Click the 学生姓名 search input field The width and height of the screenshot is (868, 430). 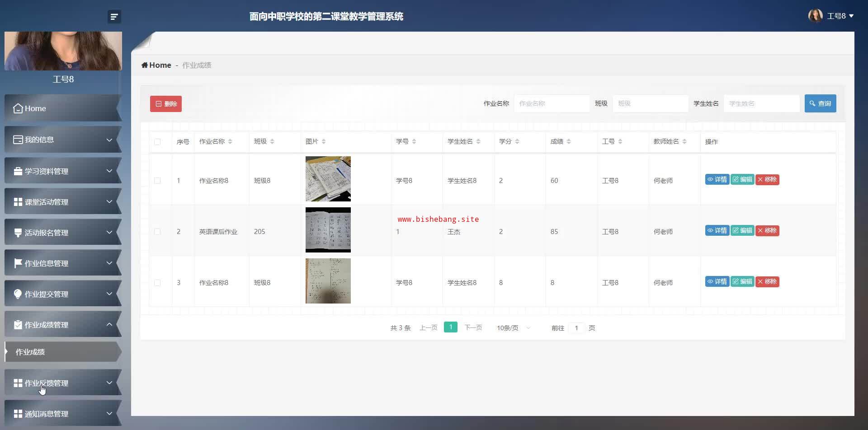point(761,103)
